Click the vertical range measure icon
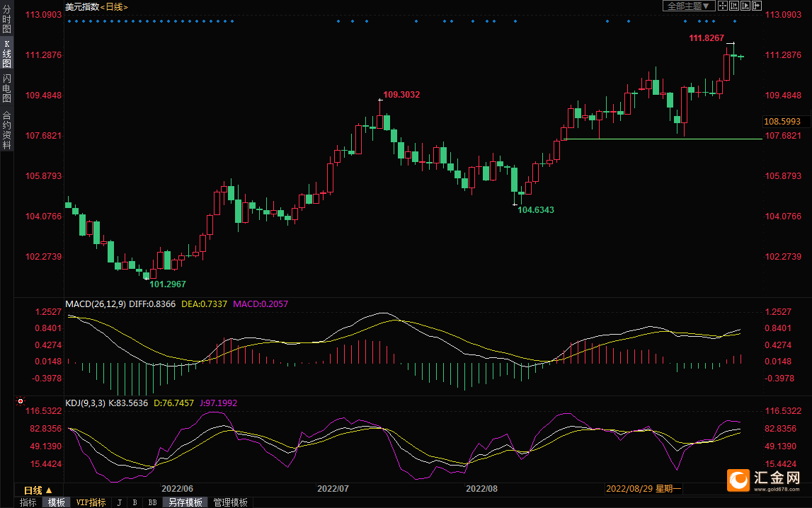 click(733, 6)
